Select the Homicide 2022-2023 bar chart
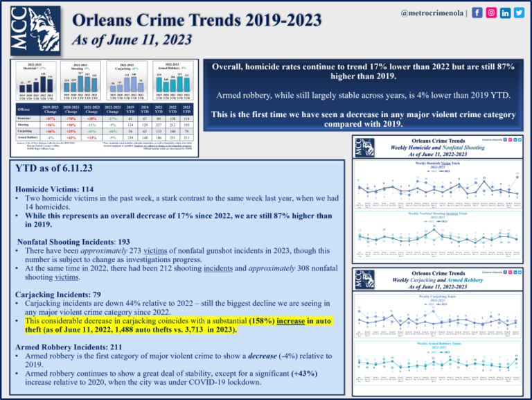532x400 pixels. click(x=37, y=82)
